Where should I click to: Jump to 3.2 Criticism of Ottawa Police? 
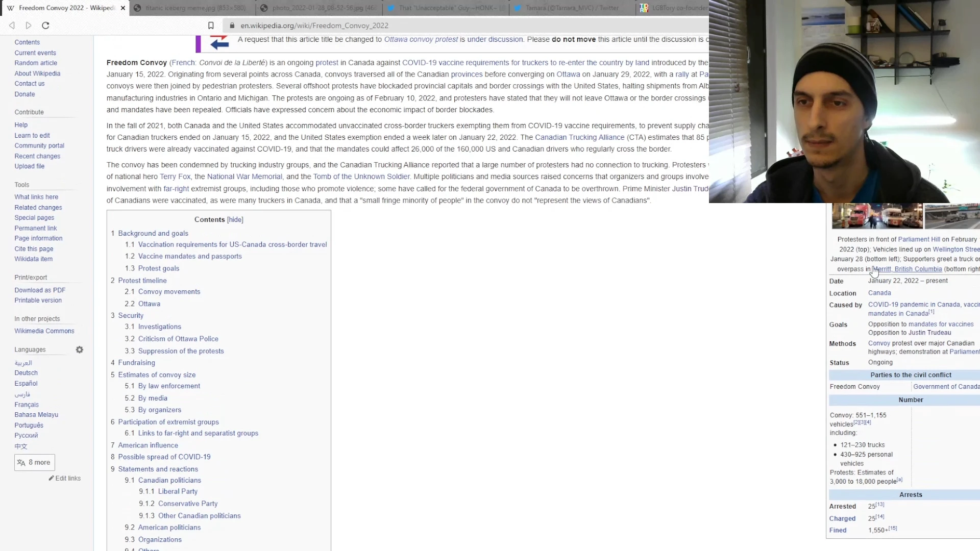pyautogui.click(x=171, y=339)
